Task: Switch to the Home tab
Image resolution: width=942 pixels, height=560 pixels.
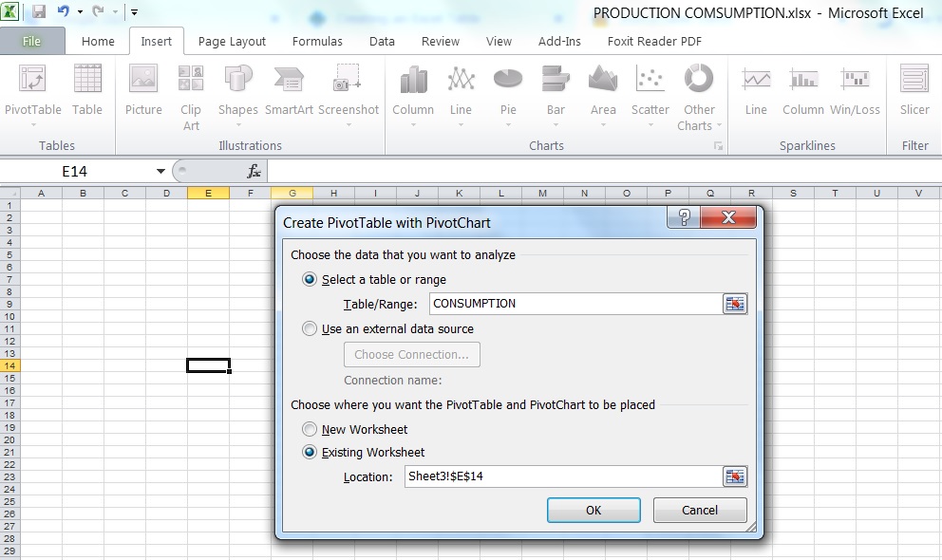Action: coord(98,42)
